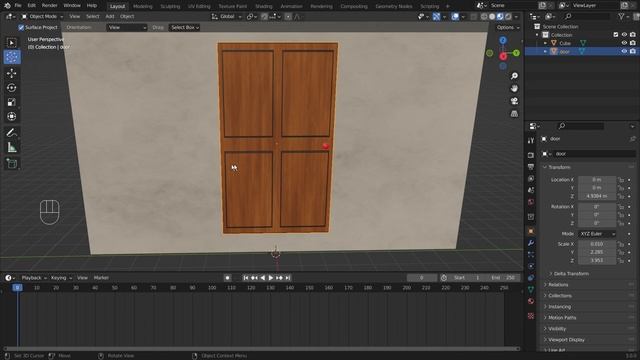
Task: Open the Modifier wrench properties tab
Action: pyautogui.click(x=531, y=243)
